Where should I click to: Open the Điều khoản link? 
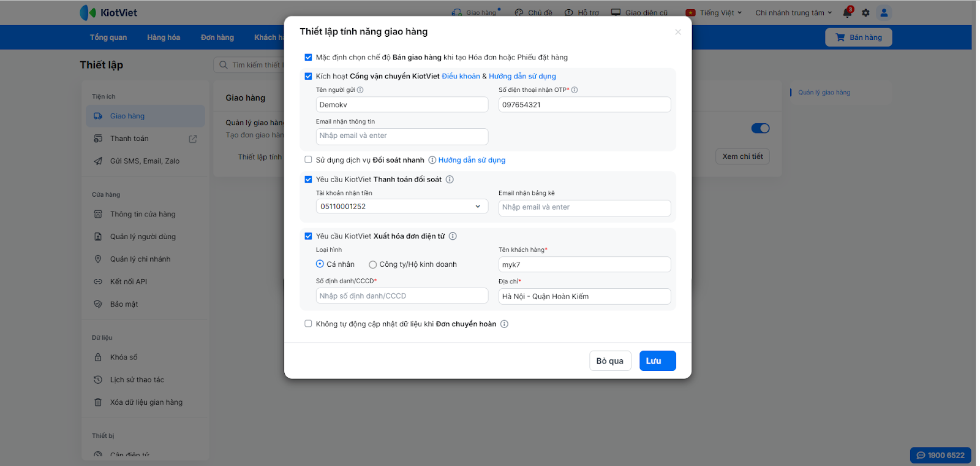coord(461,77)
